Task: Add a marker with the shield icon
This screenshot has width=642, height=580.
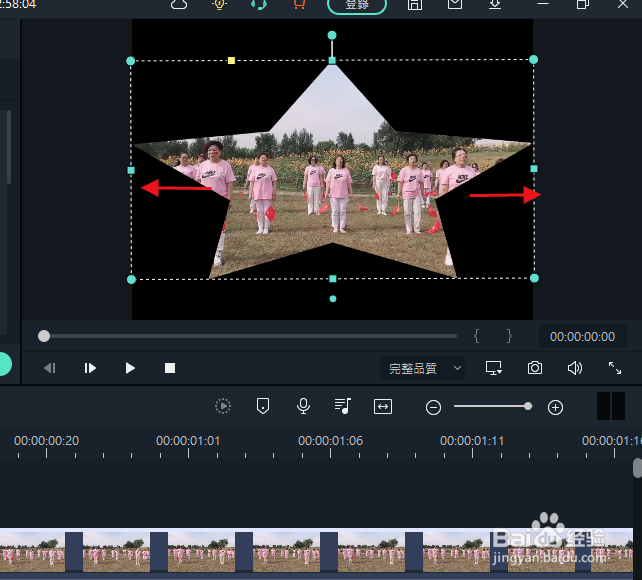Action: tap(263, 406)
